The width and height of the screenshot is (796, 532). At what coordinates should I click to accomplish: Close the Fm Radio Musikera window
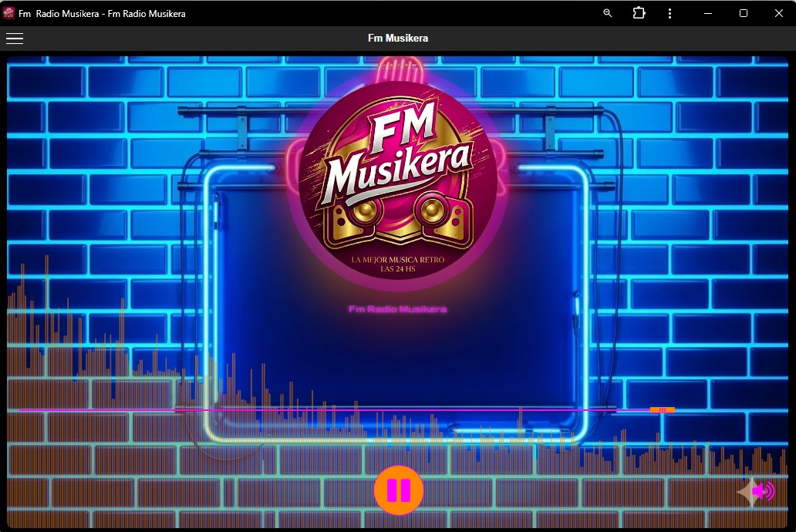pyautogui.click(x=778, y=13)
